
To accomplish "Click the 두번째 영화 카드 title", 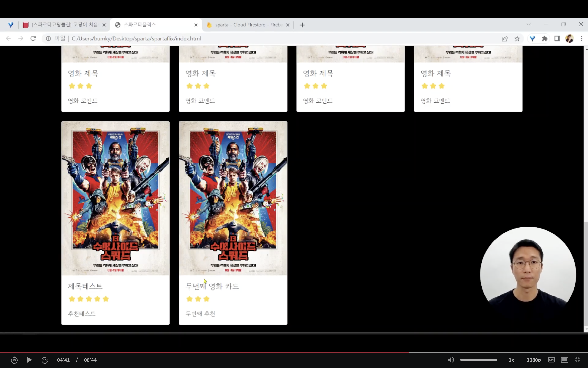I will coord(212,286).
